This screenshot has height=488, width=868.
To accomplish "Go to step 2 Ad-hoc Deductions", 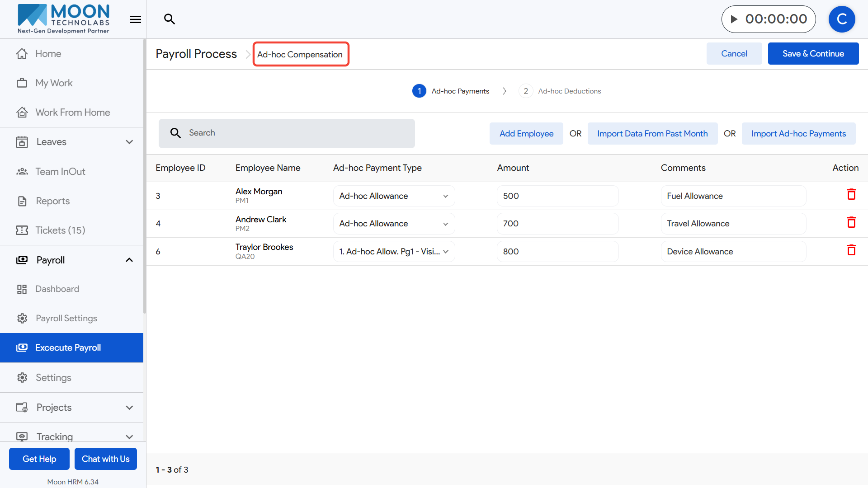I will click(560, 91).
